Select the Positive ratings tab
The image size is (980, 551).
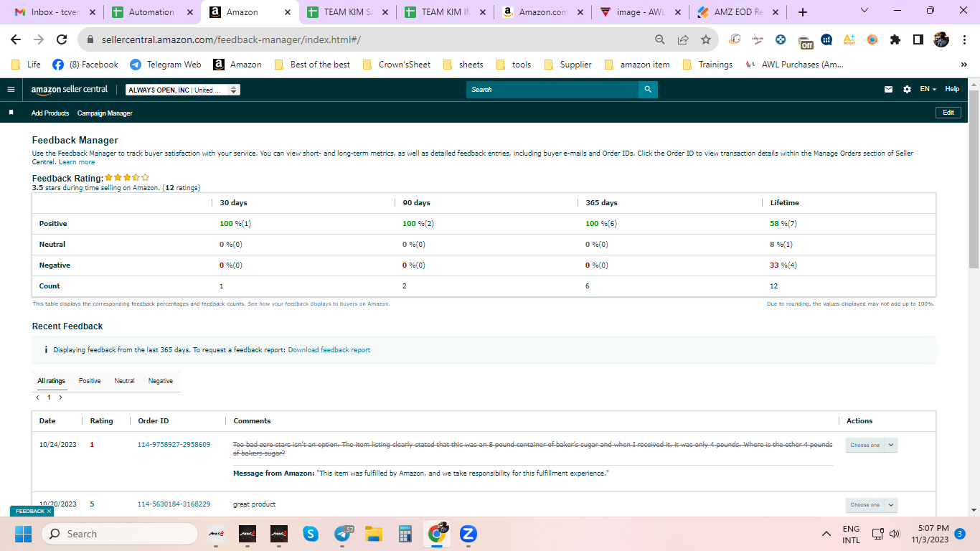tap(90, 381)
